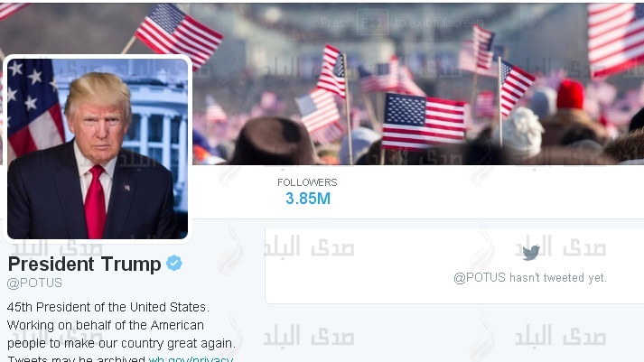Click the red knit hat in the banner photo
Viewport: 644px width, 362px height.
(x=570, y=95)
